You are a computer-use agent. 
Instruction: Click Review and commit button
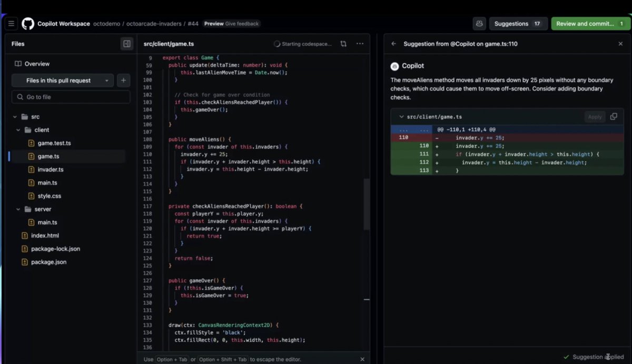coord(590,24)
